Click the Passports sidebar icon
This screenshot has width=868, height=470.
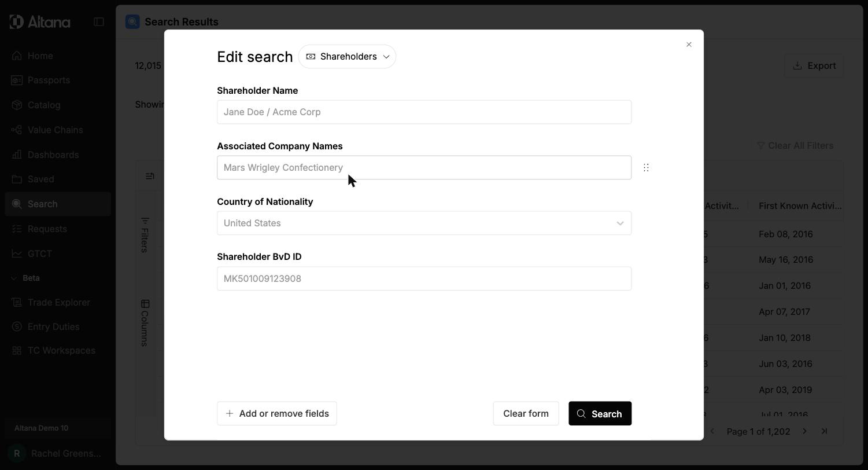coord(17,80)
